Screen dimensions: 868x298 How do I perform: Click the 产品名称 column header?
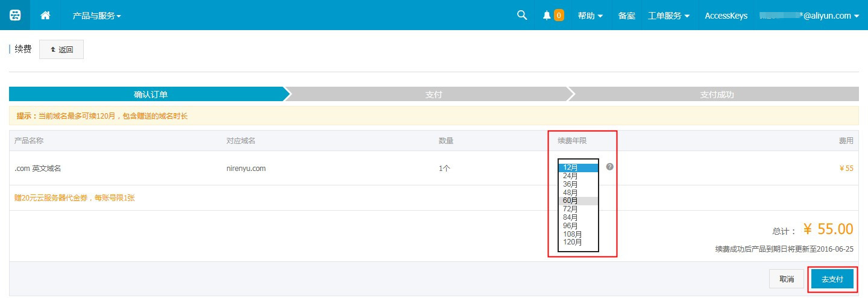29,141
